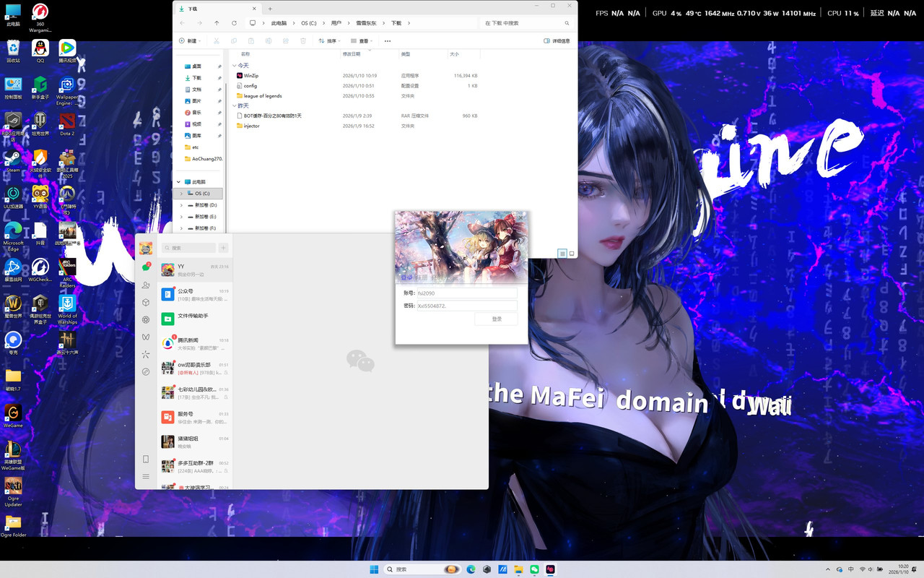This screenshot has width=924, height=578.
Task: Open the 新建 dropdown in Explorer
Action: tap(191, 41)
